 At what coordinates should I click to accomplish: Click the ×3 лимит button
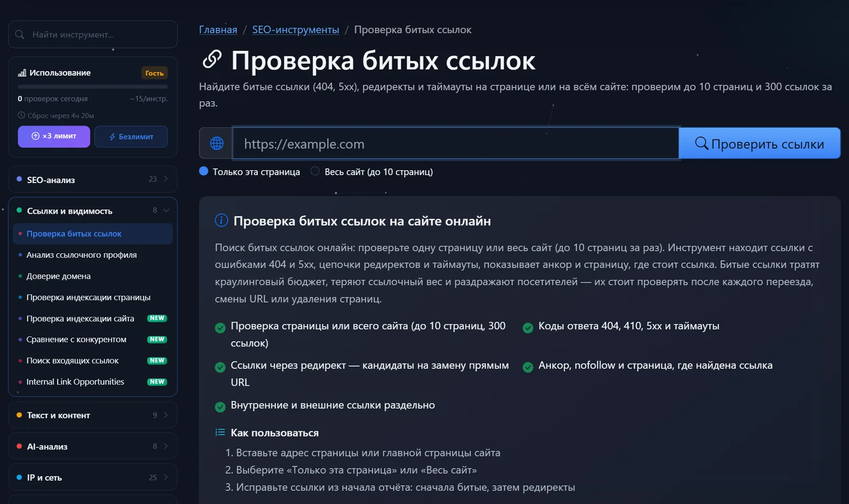point(54,136)
